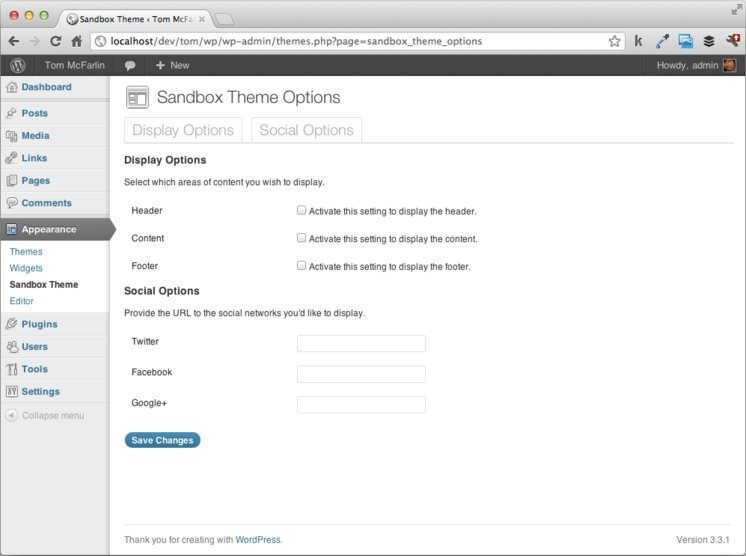
Task: Click the admin avatar picture
Action: 729,65
